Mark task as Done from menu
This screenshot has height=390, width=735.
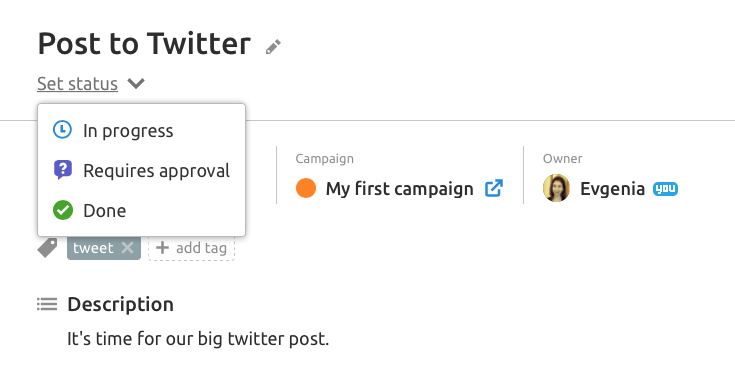(142, 210)
